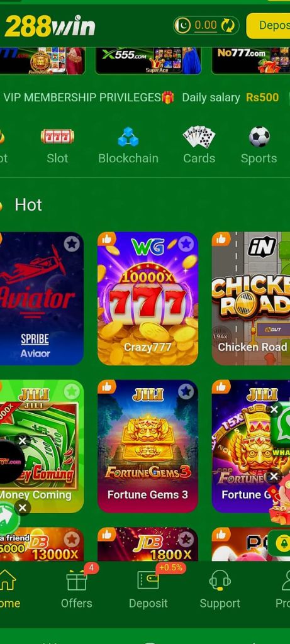The image size is (290, 644).
Task: Click the yellow Deposit button
Action: coord(268,25)
